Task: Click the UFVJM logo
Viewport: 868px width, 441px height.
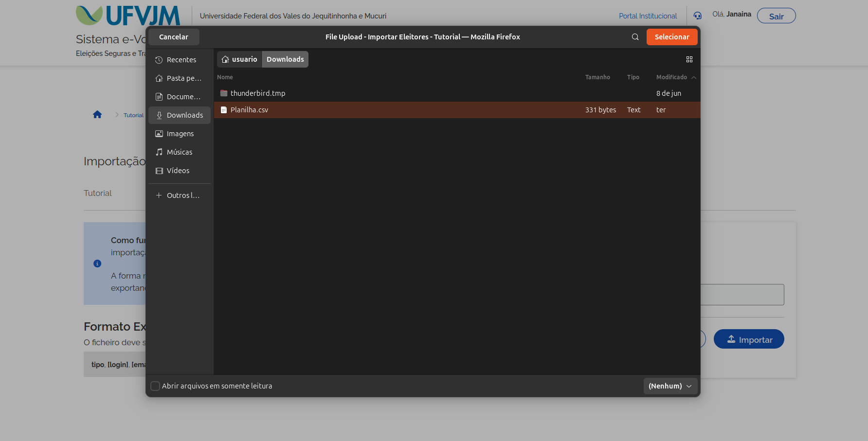Action: (x=128, y=16)
